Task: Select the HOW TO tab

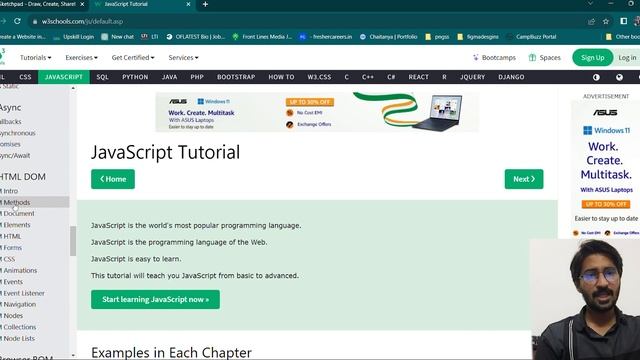Action: coord(281,77)
